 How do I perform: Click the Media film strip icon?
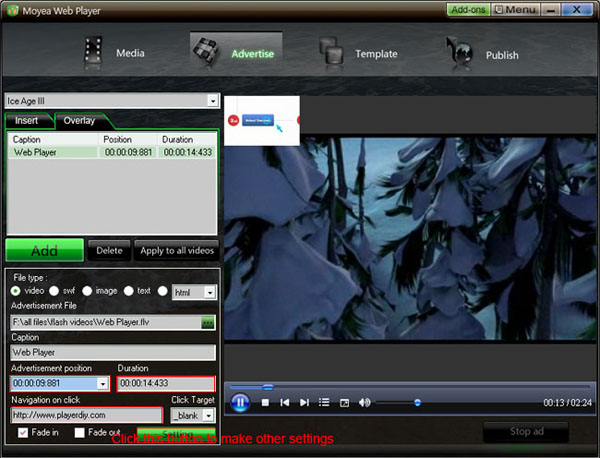(93, 50)
